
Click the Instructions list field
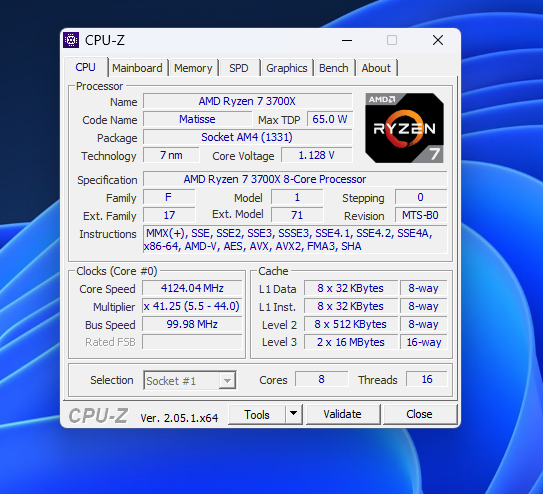tap(295, 240)
